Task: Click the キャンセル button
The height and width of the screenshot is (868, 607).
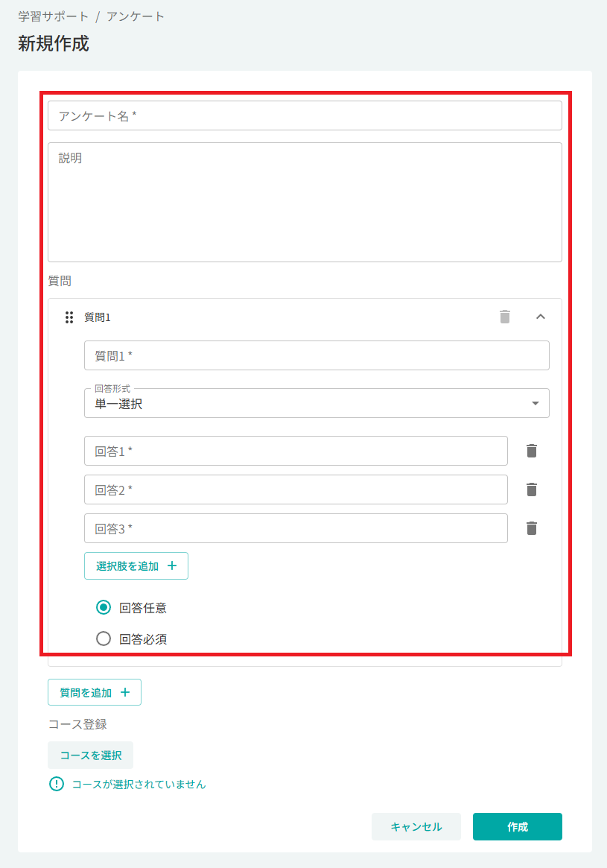Action: [x=416, y=826]
